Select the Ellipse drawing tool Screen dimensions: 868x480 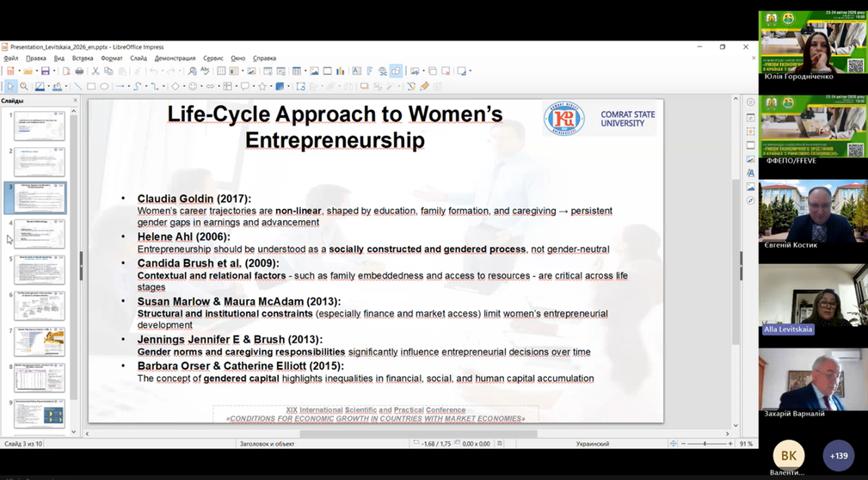[x=104, y=87]
